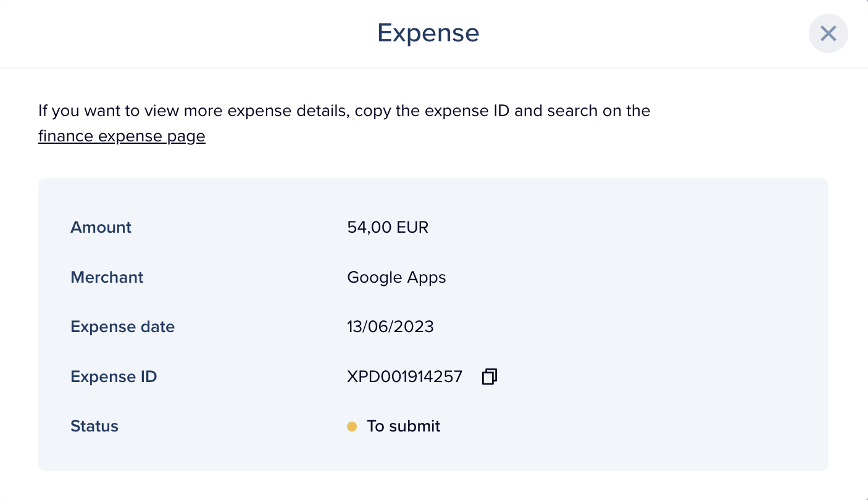Click the Expense date label
The height and width of the screenshot is (500, 868).
coord(122,327)
